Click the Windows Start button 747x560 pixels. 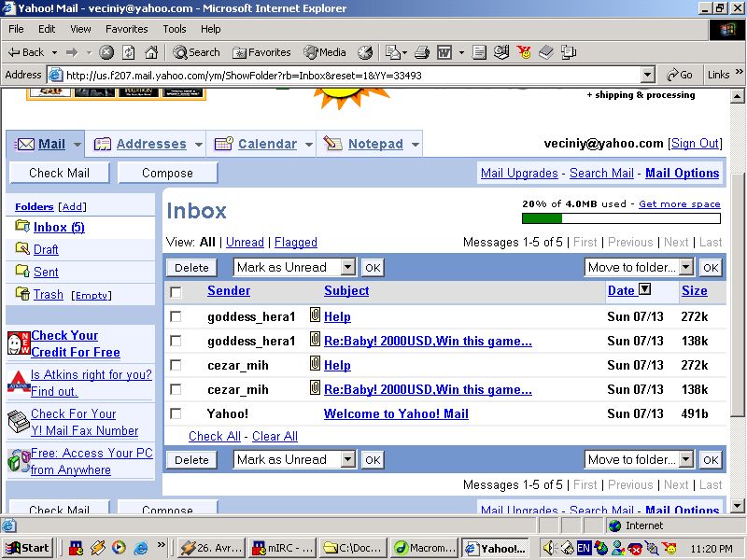pos(28,548)
